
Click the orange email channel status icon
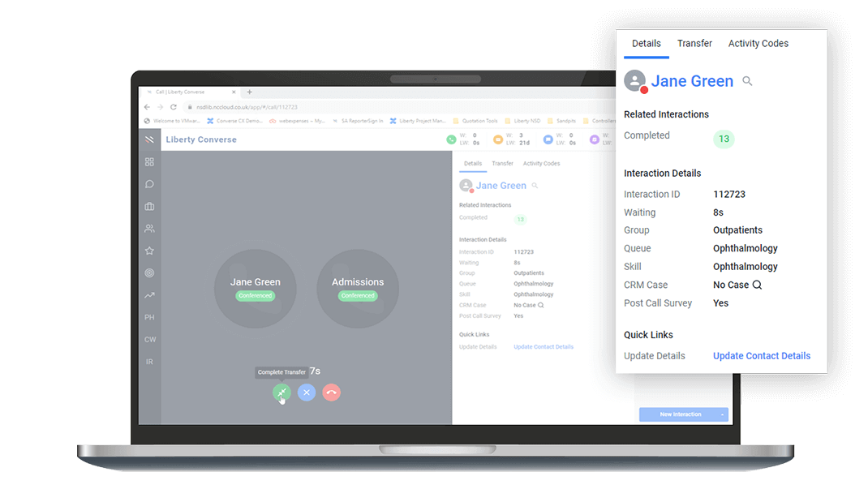pyautogui.click(x=498, y=139)
